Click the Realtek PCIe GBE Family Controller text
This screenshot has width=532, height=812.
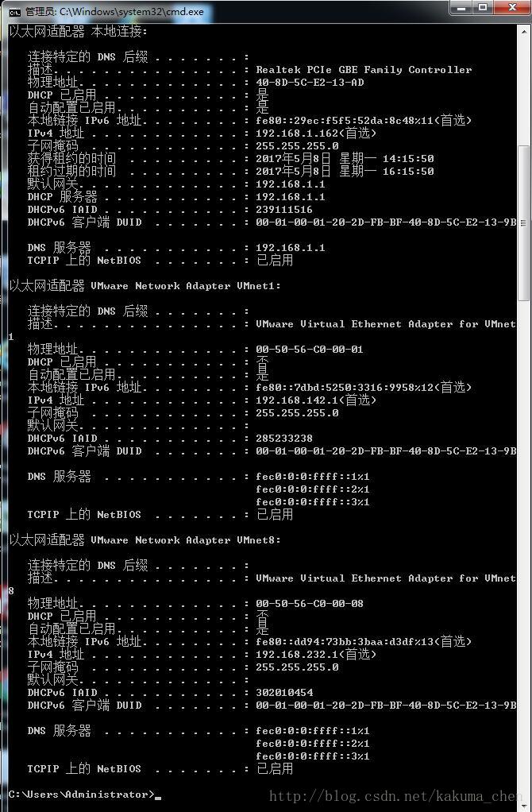pyautogui.click(x=364, y=69)
